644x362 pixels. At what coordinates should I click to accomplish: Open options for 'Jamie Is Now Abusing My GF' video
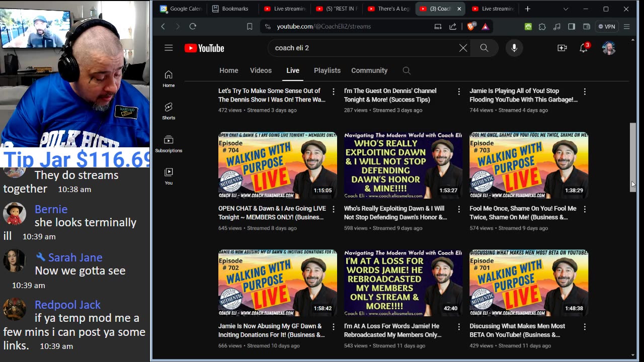tap(333, 327)
